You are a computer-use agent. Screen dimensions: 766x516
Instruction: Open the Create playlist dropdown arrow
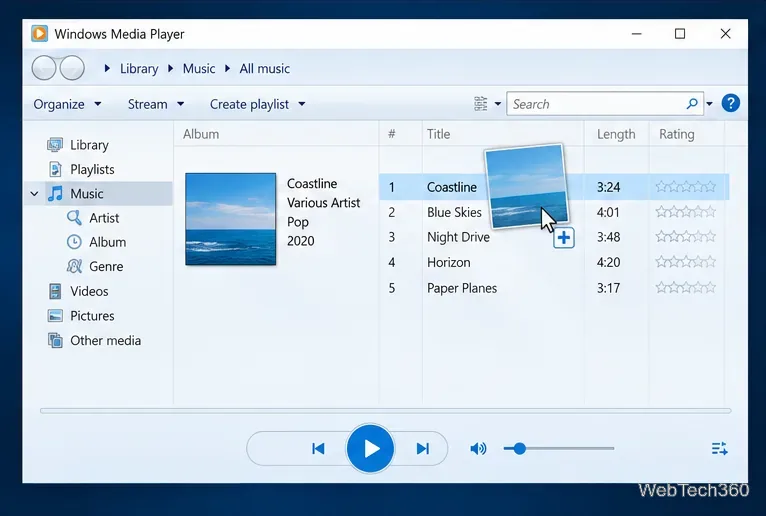tap(302, 104)
